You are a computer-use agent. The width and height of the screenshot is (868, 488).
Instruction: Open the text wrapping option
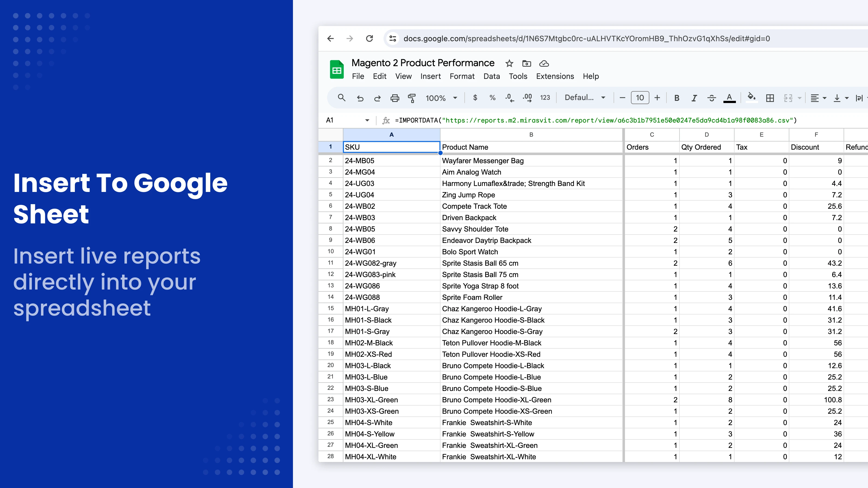[859, 98]
